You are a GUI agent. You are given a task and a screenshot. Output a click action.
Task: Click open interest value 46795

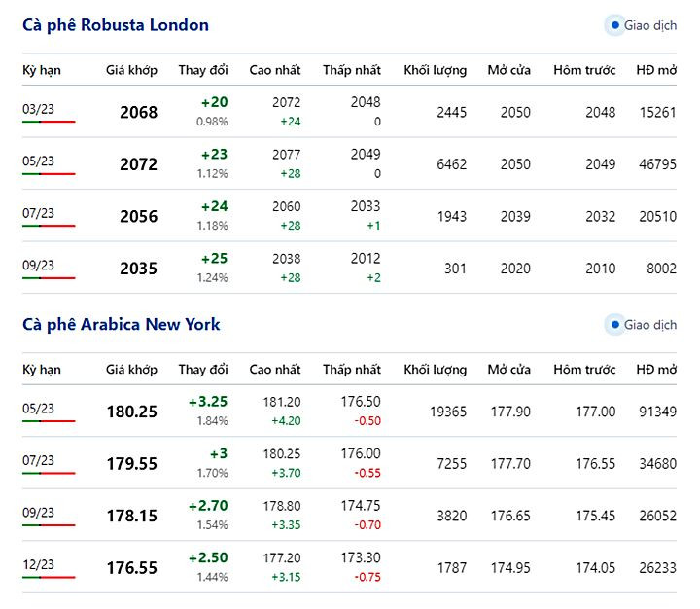(657, 164)
